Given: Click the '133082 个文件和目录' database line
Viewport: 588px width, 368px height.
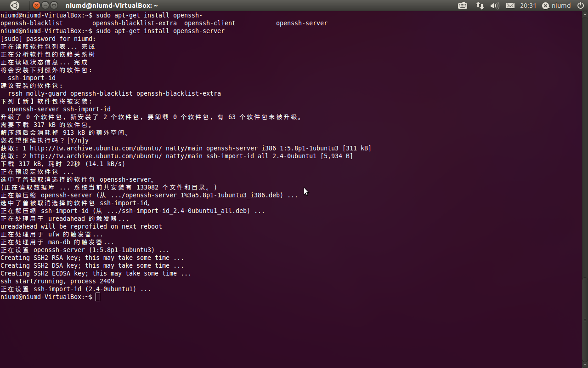Looking at the screenshot, I should click(x=109, y=187).
